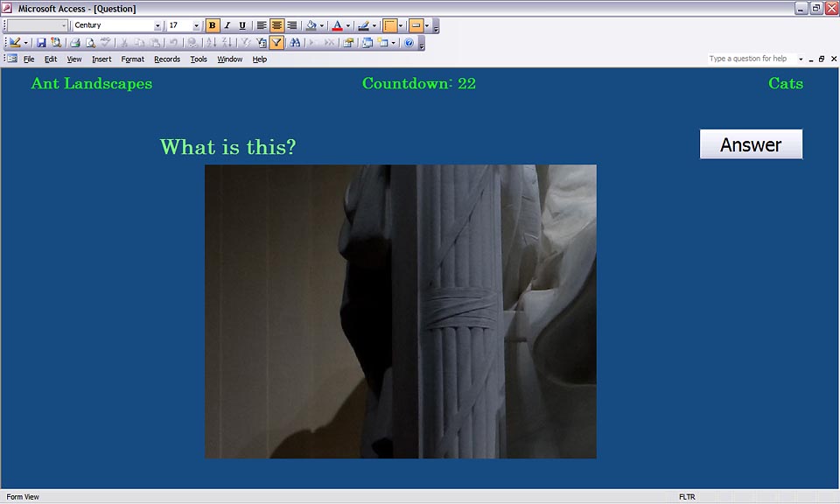This screenshot has height=504, width=840.
Task: Open the Century font name dropdown
Action: [157, 25]
